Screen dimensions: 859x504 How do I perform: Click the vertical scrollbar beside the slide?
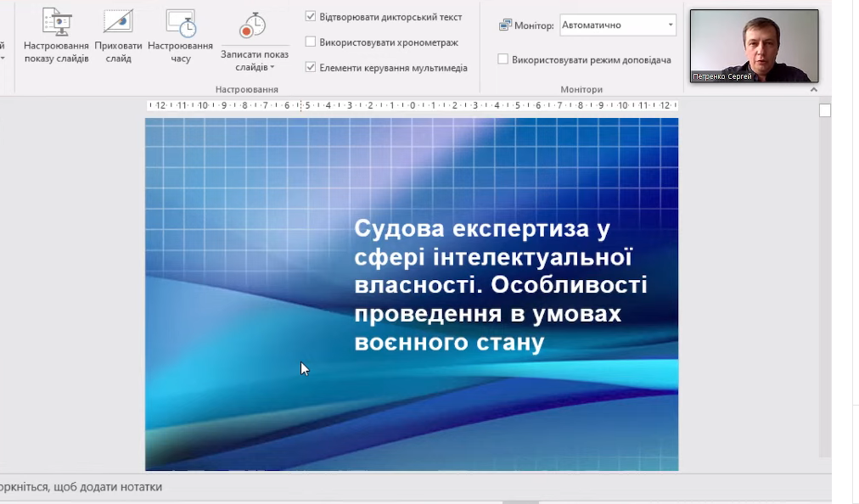pyautogui.click(x=824, y=280)
